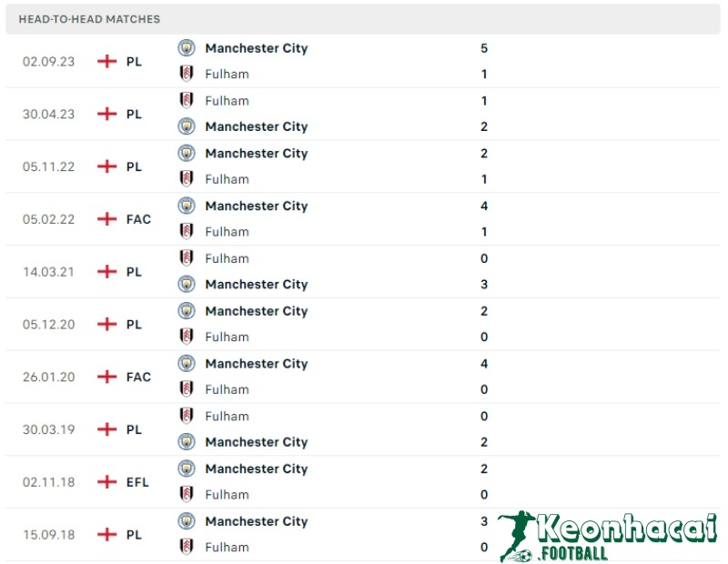The image size is (728, 564).
Task: Click the Manchester City crest in the 05.12.20 row
Action: (187, 311)
